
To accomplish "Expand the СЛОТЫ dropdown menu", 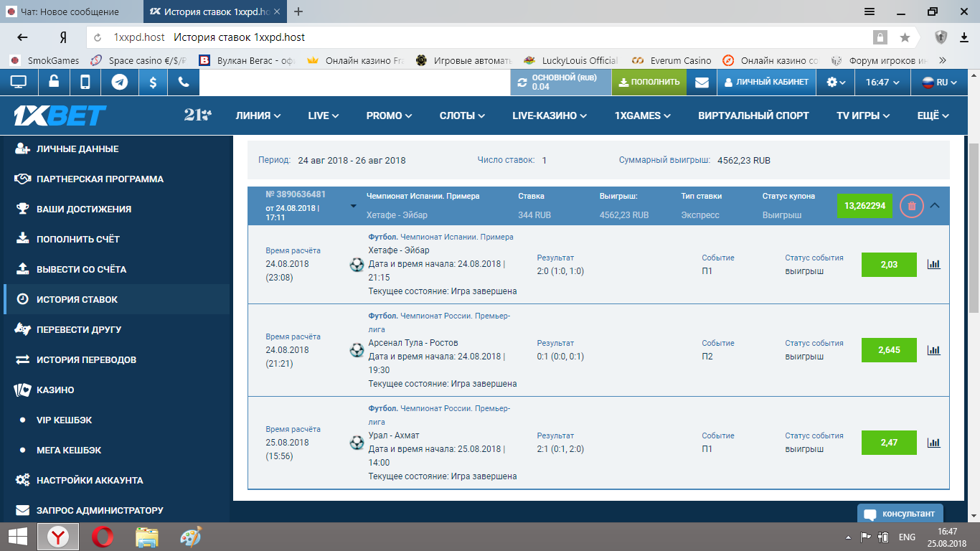I will point(462,116).
